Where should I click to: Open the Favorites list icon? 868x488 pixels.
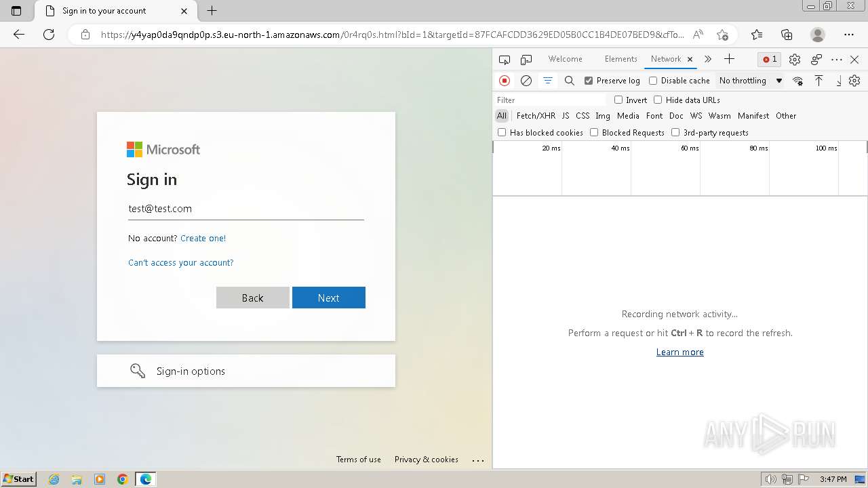pos(757,35)
